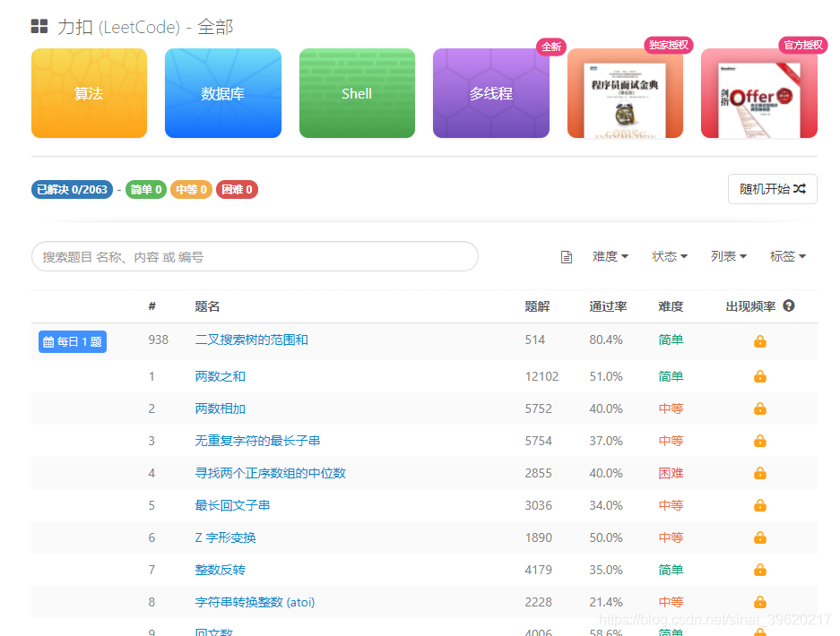Click solutions count 514 in first row
840x636 pixels.
click(534, 340)
